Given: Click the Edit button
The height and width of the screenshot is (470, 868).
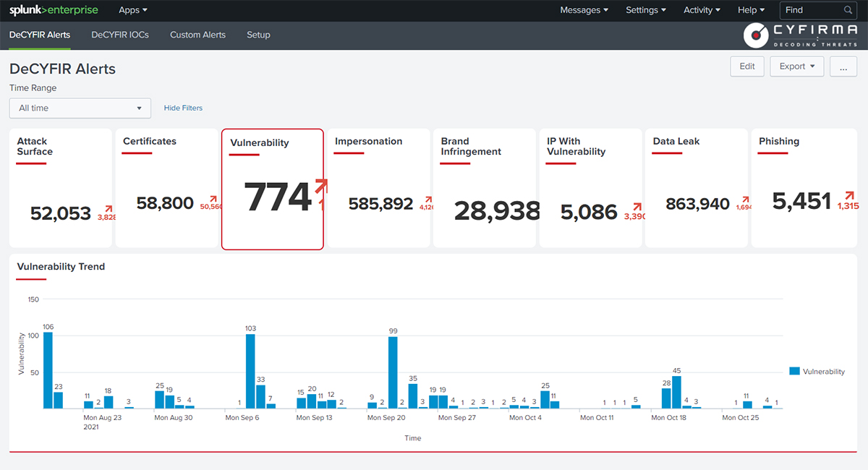Looking at the screenshot, I should tap(747, 66).
